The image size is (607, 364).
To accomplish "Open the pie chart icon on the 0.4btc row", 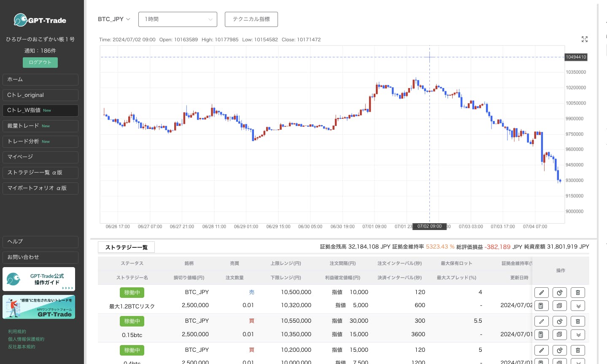I will [559, 350].
